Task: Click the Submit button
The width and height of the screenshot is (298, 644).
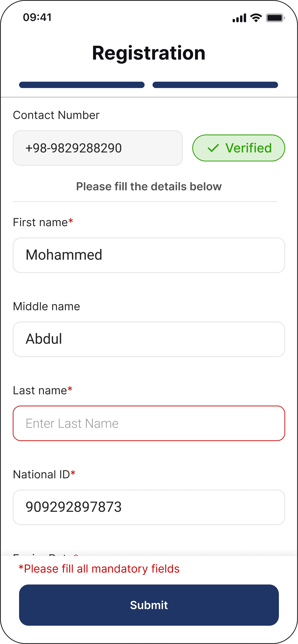Action: 149,605
